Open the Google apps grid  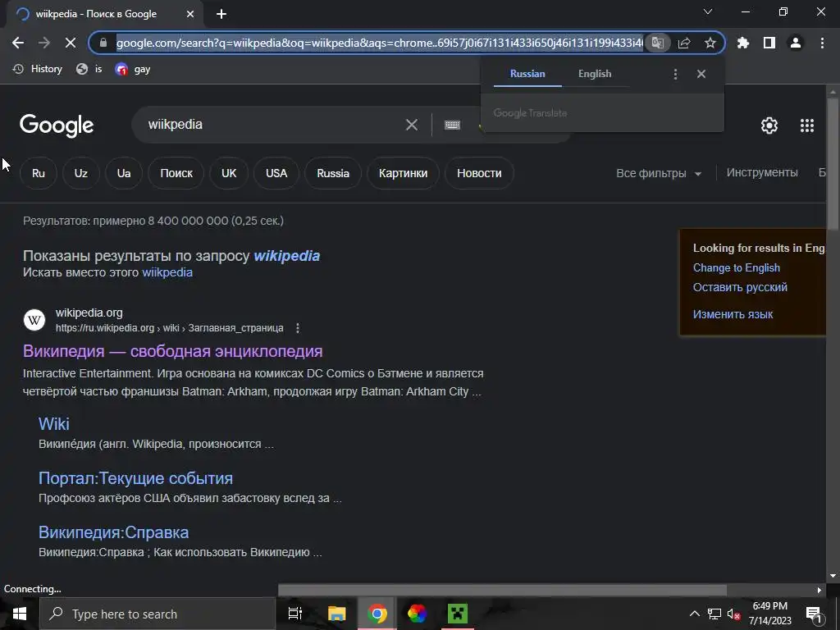pyautogui.click(x=807, y=126)
